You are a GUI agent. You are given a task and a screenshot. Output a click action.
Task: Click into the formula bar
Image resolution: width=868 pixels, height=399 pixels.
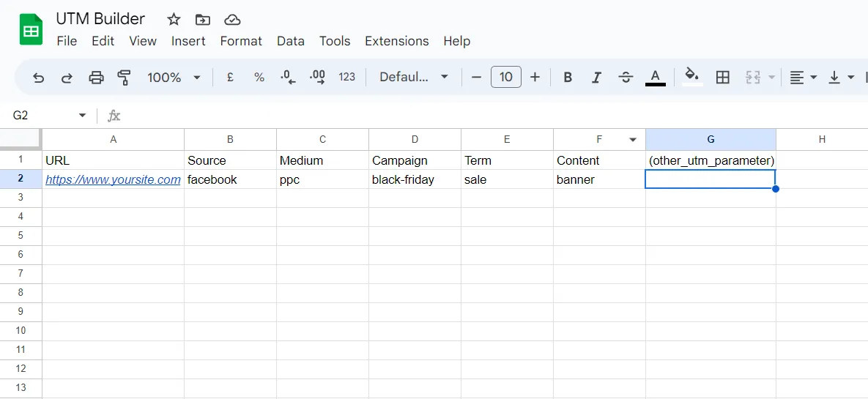[x=493, y=116]
